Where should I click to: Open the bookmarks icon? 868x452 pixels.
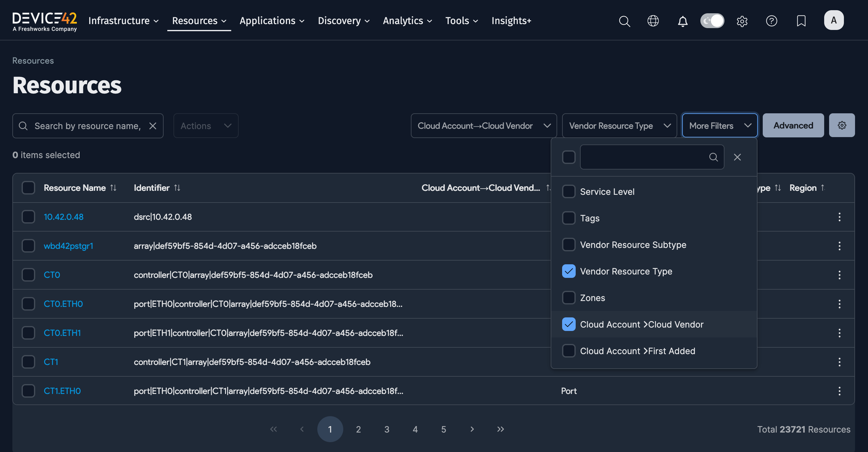pyautogui.click(x=801, y=21)
